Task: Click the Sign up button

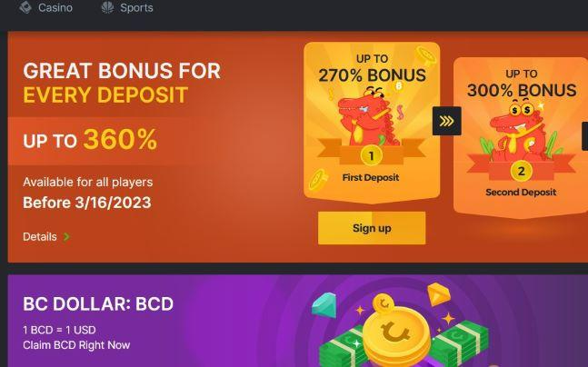Action: (x=372, y=228)
